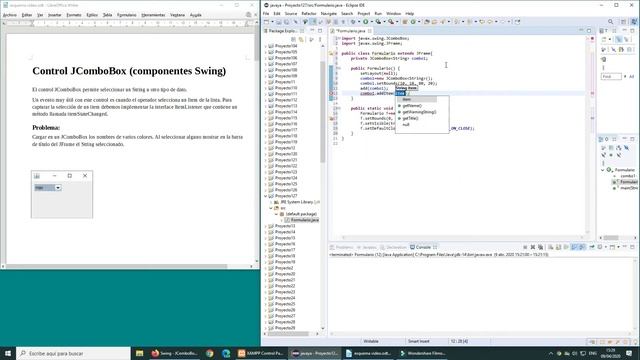Expand the Proyecto12 project node

click(x=266, y=148)
